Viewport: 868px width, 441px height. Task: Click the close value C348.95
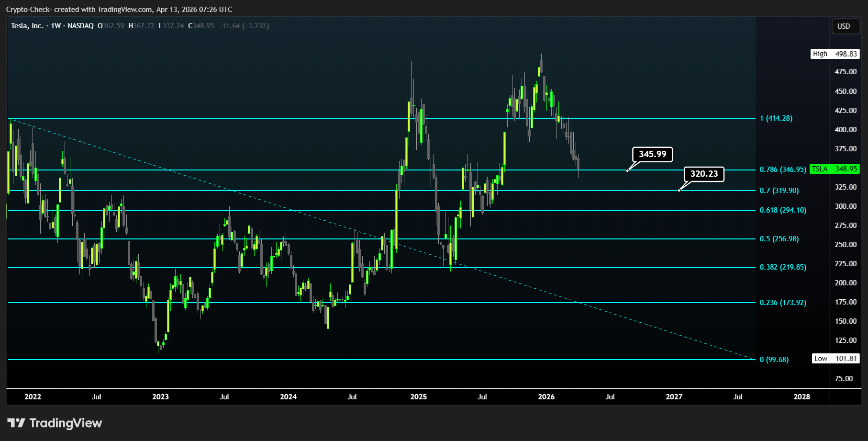(x=201, y=26)
